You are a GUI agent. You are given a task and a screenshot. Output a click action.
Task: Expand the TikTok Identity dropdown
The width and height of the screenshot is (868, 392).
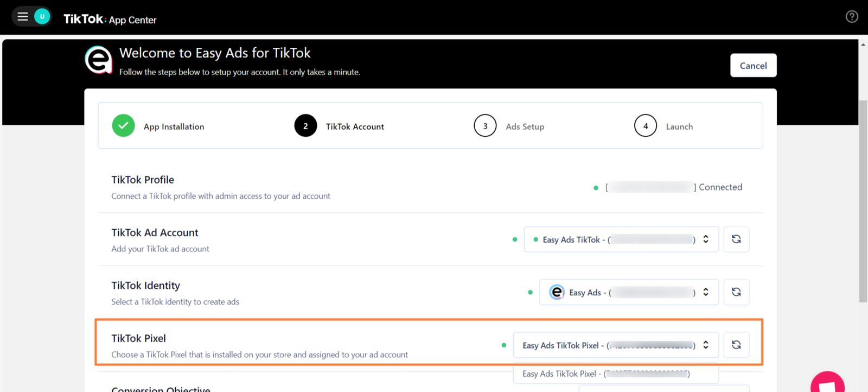pyautogui.click(x=629, y=293)
